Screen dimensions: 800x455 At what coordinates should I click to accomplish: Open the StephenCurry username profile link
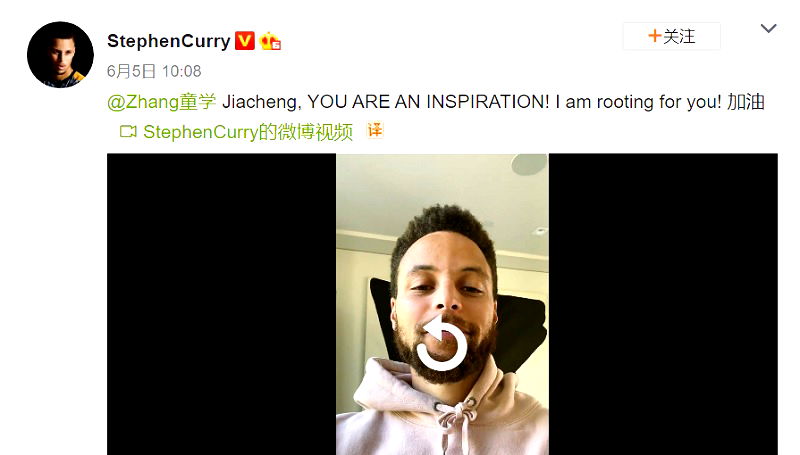(169, 41)
